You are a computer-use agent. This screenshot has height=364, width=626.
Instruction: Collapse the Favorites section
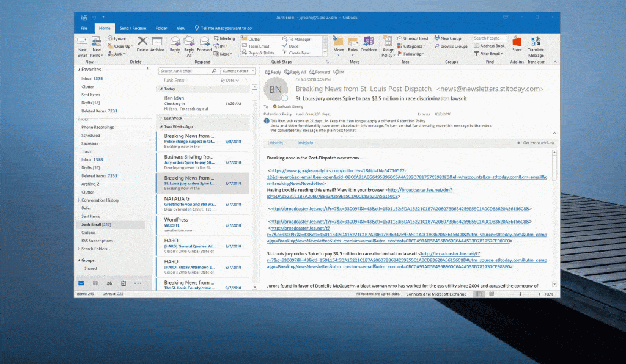pos(79,70)
